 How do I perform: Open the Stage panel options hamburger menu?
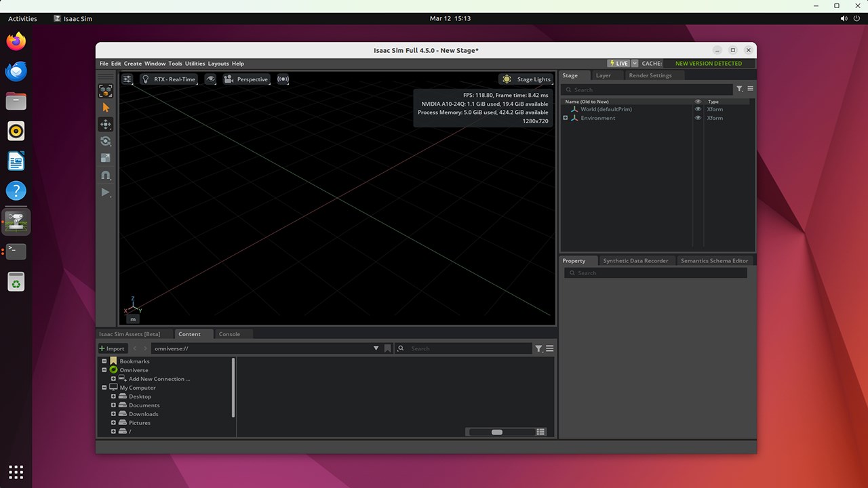point(750,89)
